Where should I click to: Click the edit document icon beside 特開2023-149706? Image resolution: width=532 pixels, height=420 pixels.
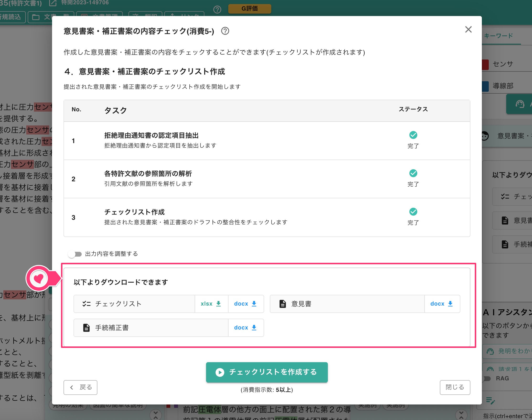click(x=53, y=3)
